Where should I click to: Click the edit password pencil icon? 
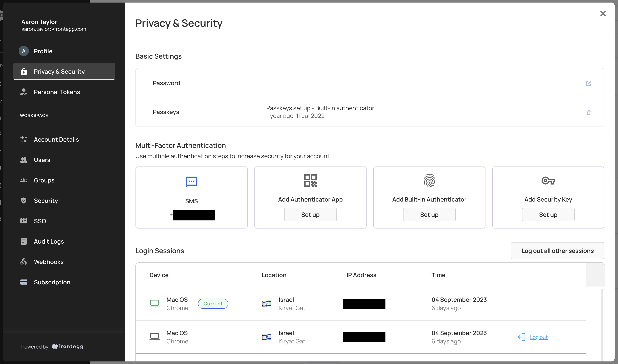tap(588, 83)
